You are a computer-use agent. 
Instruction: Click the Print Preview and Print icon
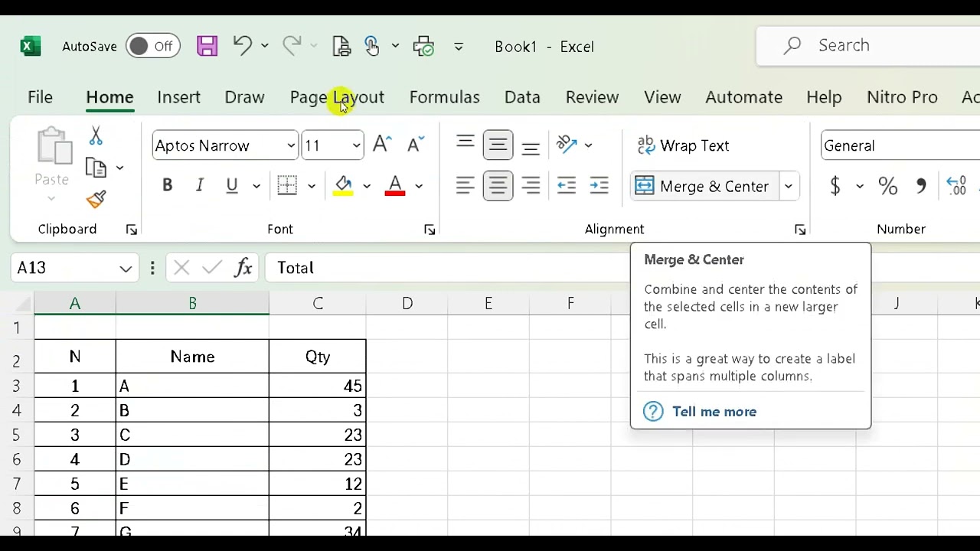tap(341, 46)
